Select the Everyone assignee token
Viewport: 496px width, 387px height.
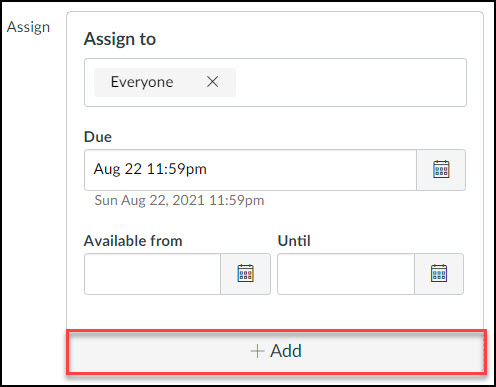(x=165, y=82)
